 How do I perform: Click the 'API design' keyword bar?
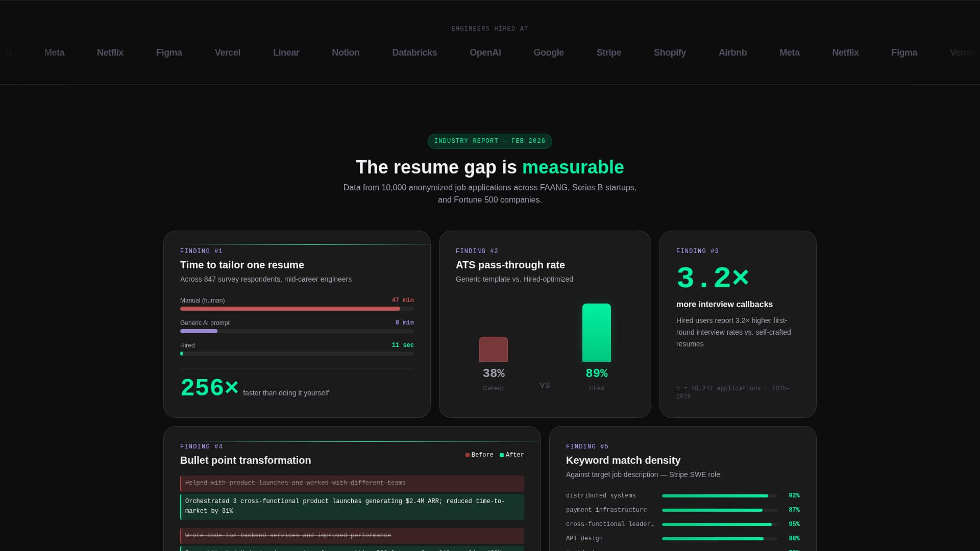[x=720, y=539]
